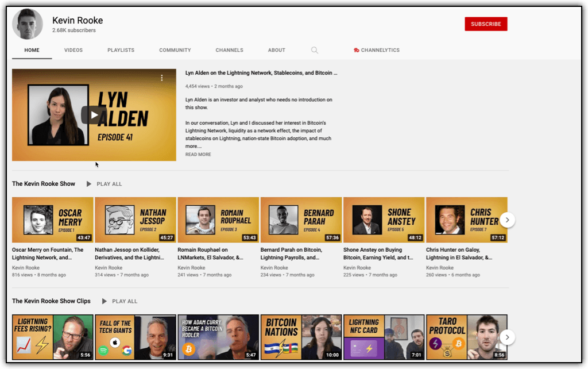588x369 pixels.
Task: Open the channel search magnifier icon
Action: (315, 51)
